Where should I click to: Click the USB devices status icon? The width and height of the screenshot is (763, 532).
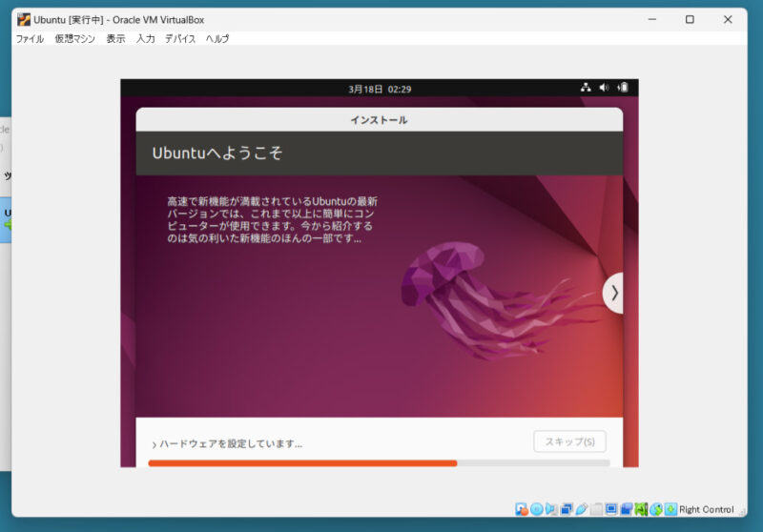coord(582,509)
